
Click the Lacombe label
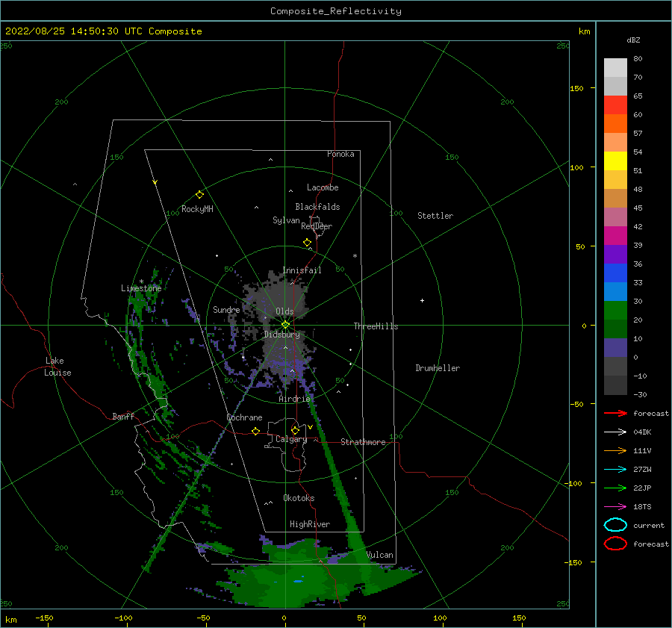[x=323, y=187]
